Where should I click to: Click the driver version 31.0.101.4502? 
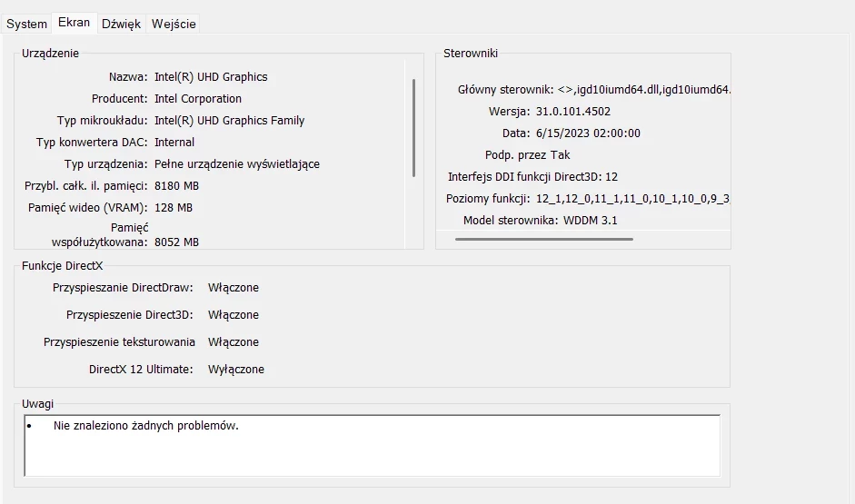click(573, 111)
